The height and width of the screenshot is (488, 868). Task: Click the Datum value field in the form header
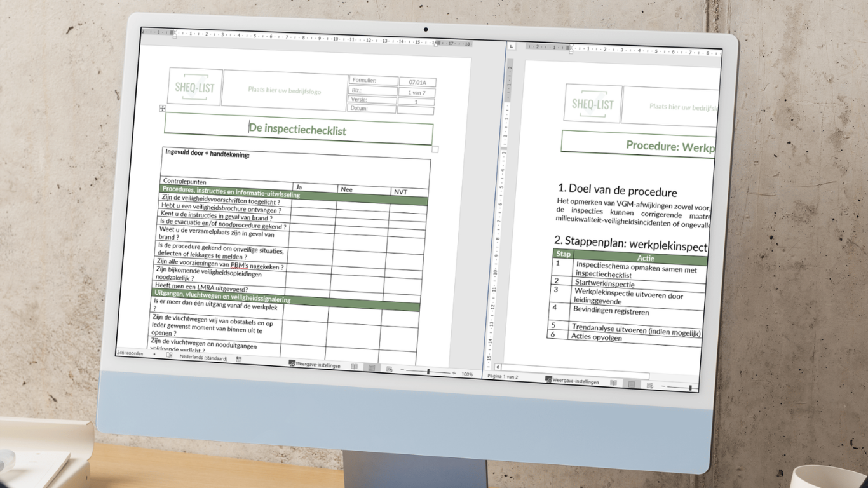(416, 111)
